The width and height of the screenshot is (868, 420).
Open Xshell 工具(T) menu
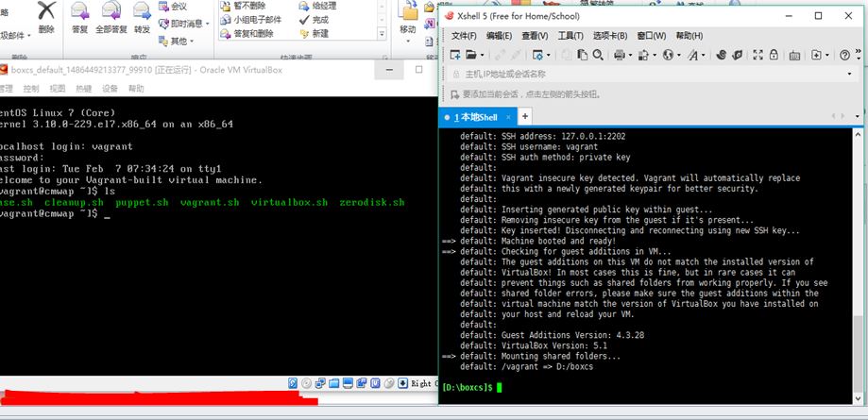coord(570,36)
